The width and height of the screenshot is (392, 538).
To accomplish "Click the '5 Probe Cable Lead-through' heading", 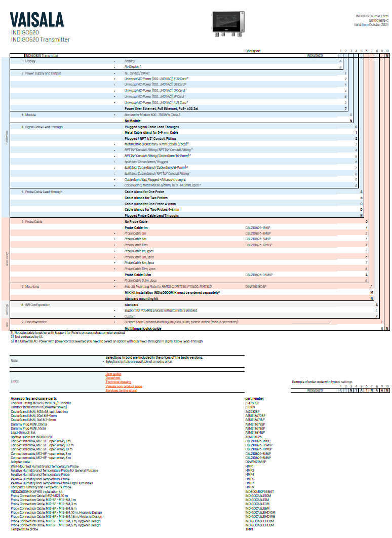I will pos(42,192).
